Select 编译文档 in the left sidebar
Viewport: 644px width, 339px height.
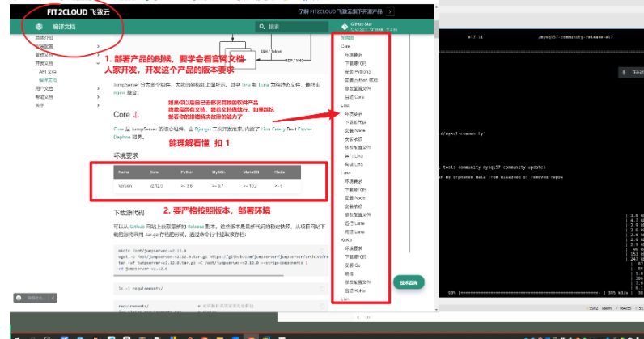[x=48, y=80]
